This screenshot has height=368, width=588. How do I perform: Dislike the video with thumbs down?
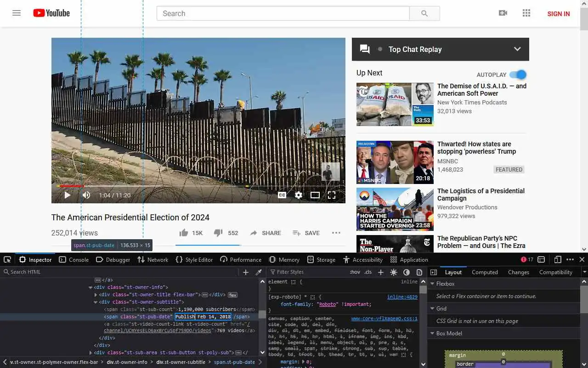pos(219,233)
